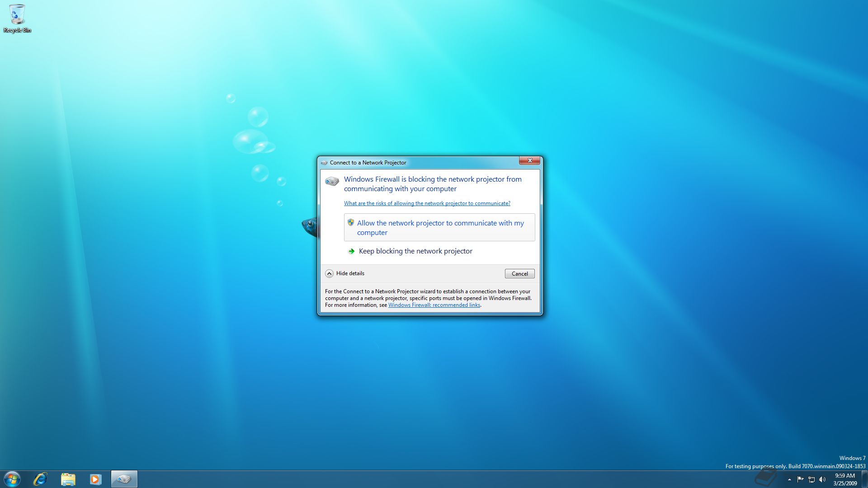
Task: Click the projector icon in the dialog title bar
Action: [x=324, y=163]
